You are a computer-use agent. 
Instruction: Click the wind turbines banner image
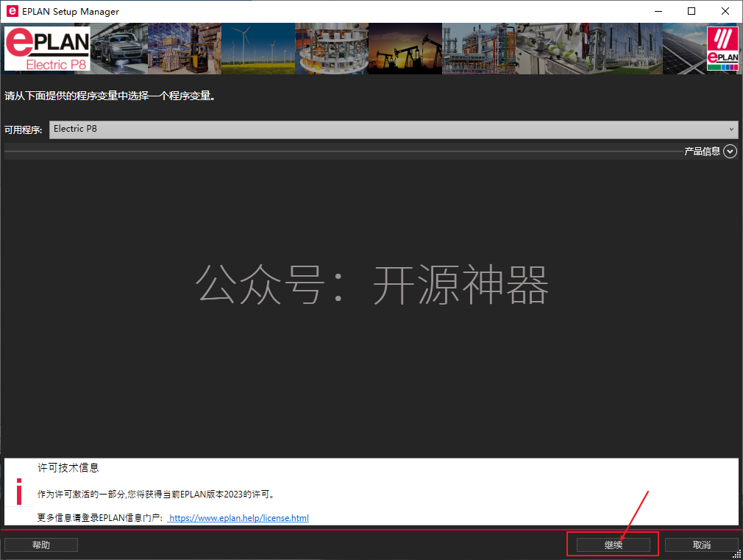258,49
